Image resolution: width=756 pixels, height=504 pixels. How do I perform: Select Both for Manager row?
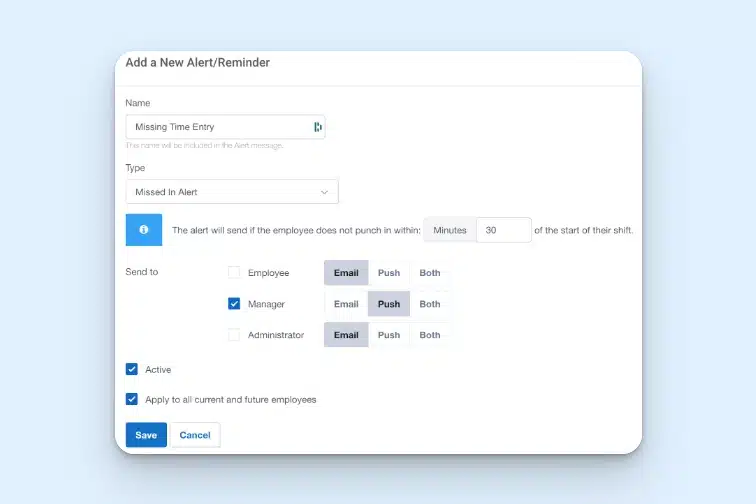click(430, 304)
